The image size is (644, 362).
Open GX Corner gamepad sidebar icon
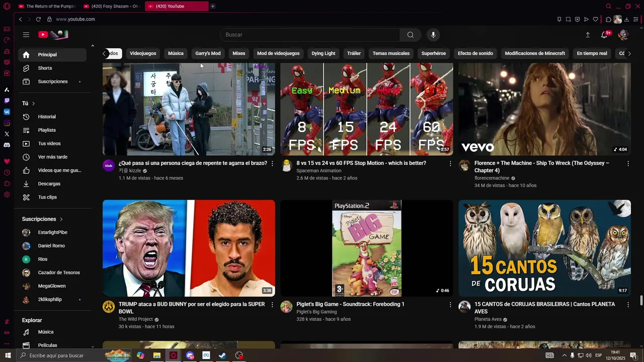coord(7,29)
